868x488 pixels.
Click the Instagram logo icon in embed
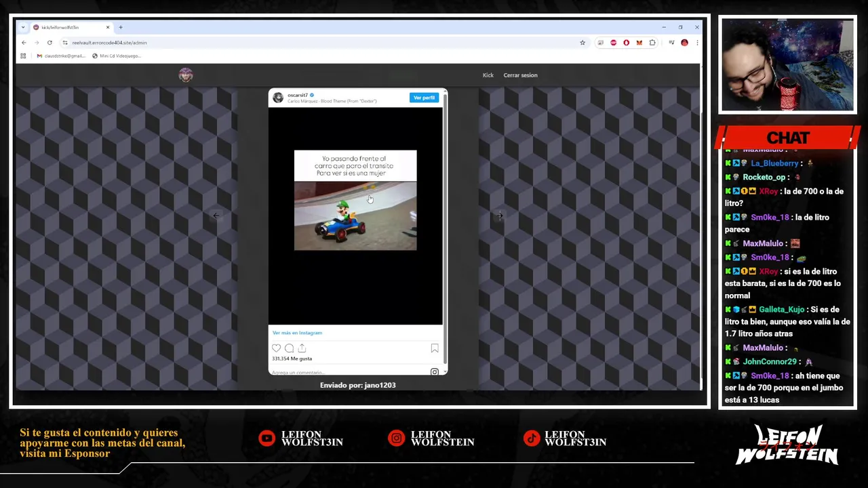434,371
